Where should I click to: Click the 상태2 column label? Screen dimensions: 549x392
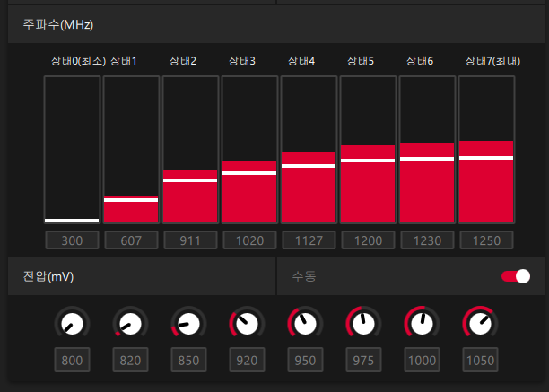pyautogui.click(x=183, y=61)
